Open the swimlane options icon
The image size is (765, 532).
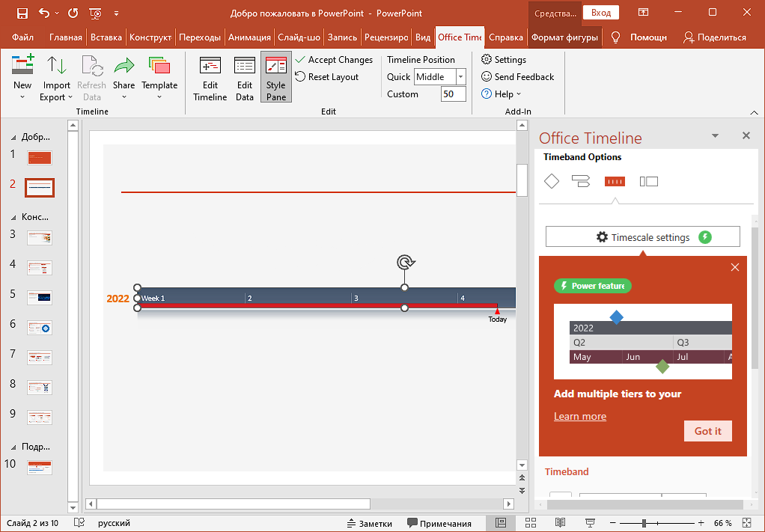(x=648, y=181)
